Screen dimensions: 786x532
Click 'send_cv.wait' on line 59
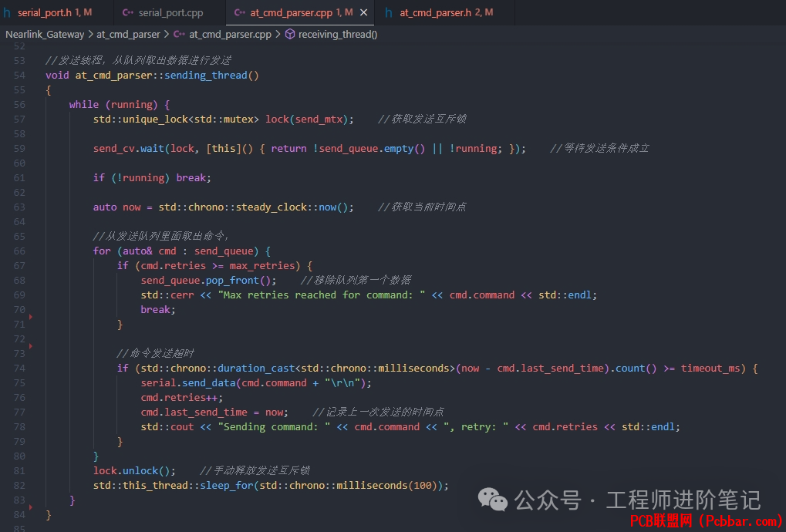[x=129, y=148]
